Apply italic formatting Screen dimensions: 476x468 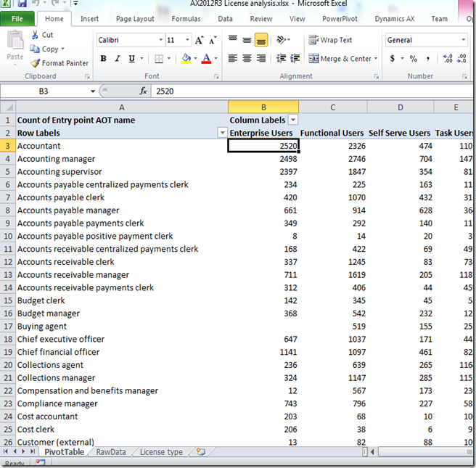click(117, 59)
